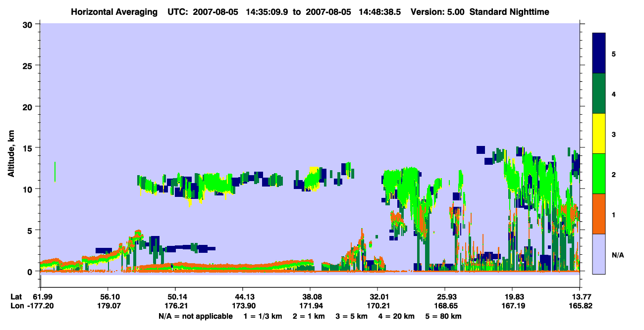Click 'Version: 5.00' in the title
The height and width of the screenshot is (330, 644).
pos(437,12)
